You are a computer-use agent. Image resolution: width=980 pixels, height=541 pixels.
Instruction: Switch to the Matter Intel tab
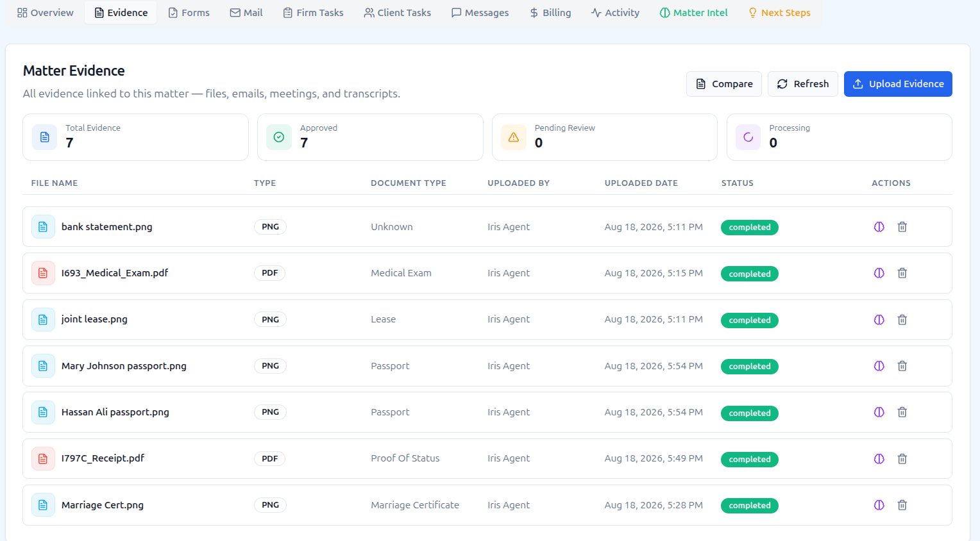coord(694,13)
